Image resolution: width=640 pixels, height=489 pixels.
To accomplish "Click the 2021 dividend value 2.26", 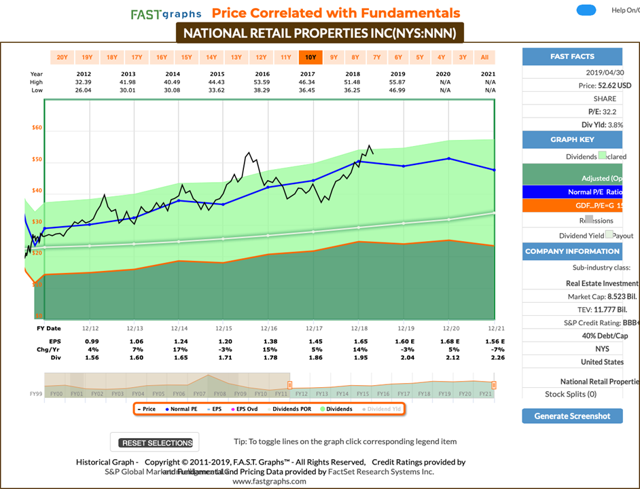I will [x=498, y=357].
